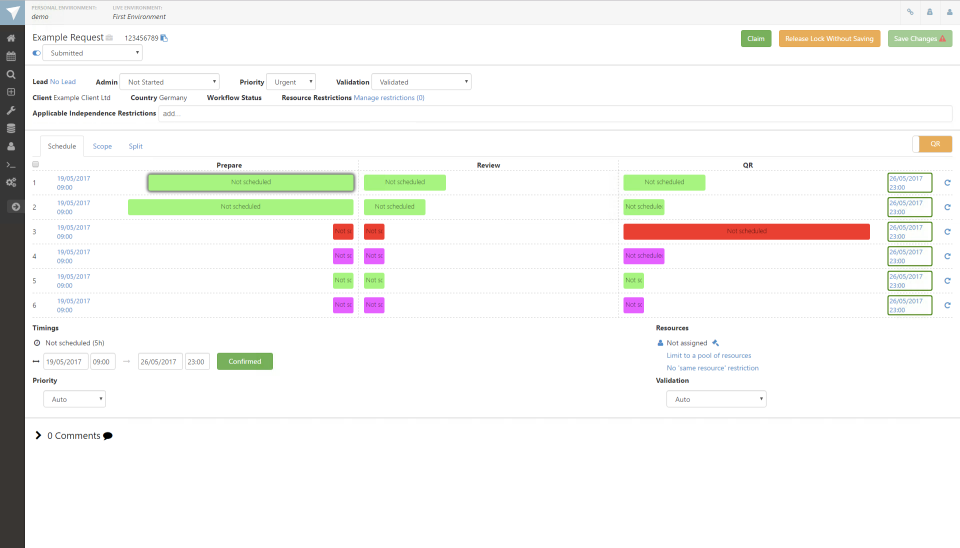
Task: Click row 3 start date 19/05/2017 09:00
Action: click(x=73, y=231)
